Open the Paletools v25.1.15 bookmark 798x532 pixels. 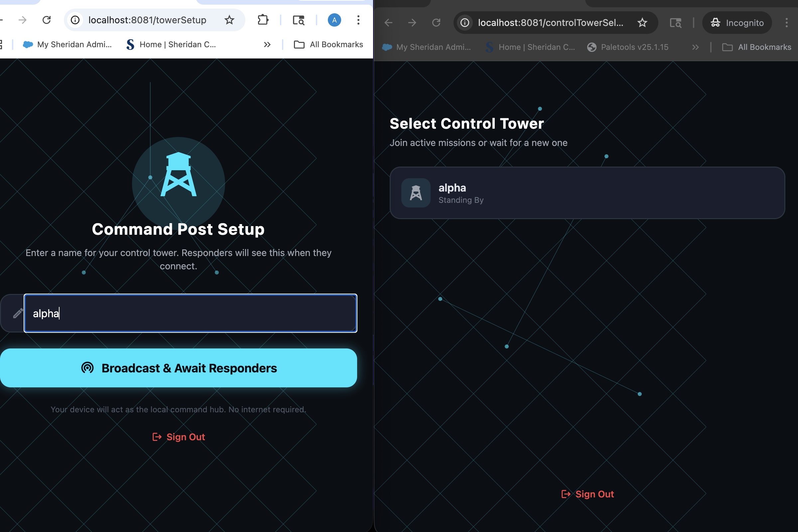click(628, 47)
